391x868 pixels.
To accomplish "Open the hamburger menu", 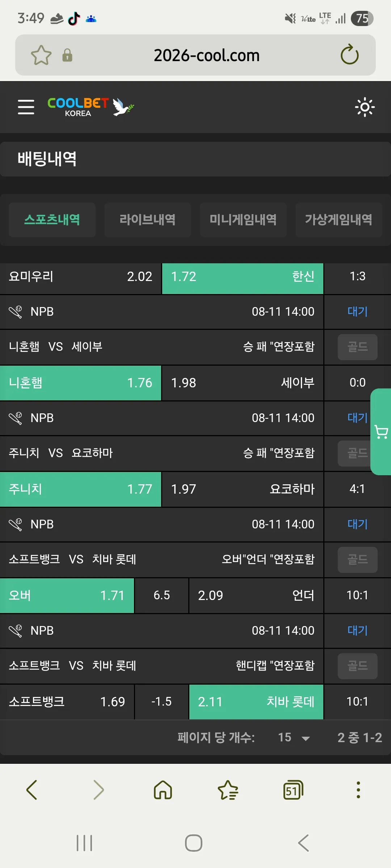I will (x=26, y=107).
